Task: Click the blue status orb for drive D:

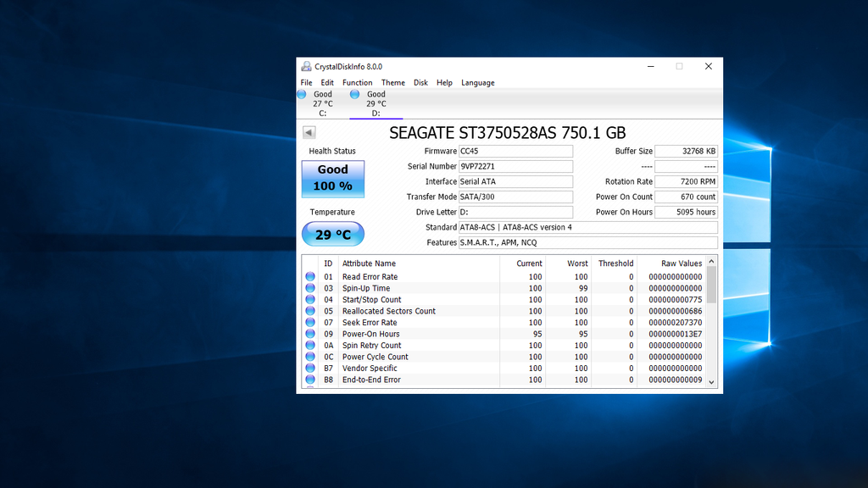Action: pyautogui.click(x=354, y=95)
